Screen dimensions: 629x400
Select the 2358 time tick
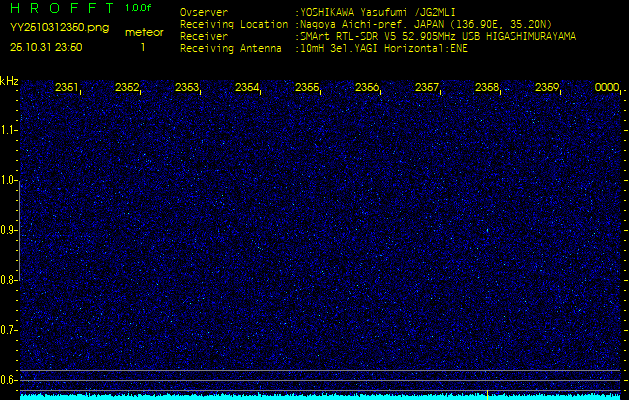click(487, 88)
